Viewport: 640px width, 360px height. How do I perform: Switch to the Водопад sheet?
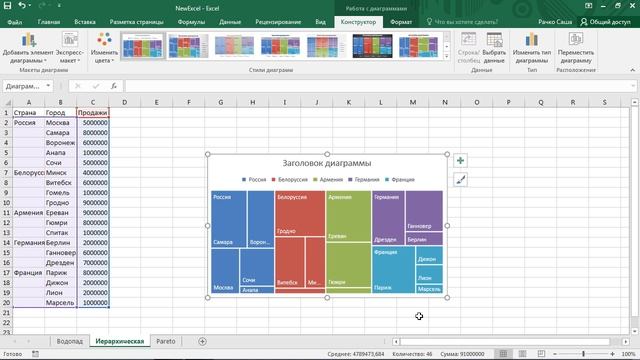(x=69, y=341)
